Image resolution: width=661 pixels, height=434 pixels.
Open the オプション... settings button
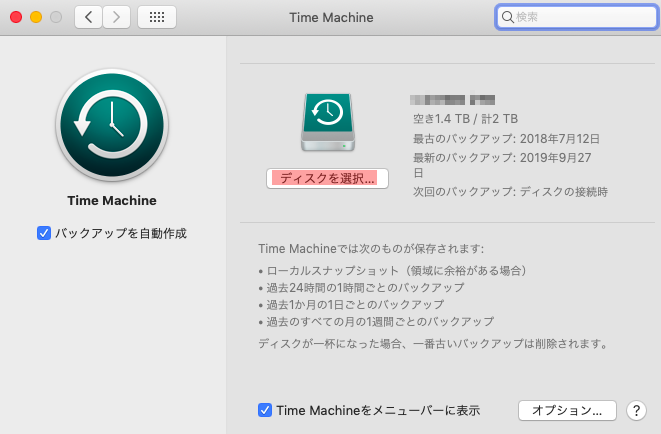click(x=566, y=410)
